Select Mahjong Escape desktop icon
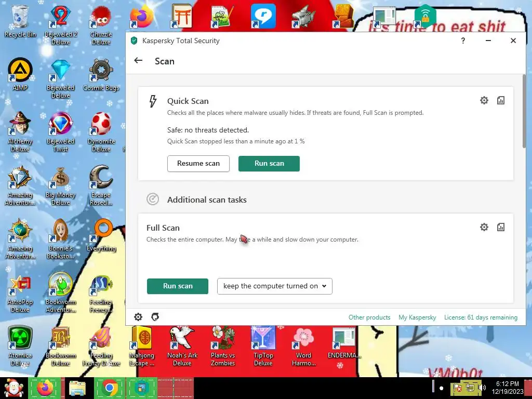 point(141,345)
